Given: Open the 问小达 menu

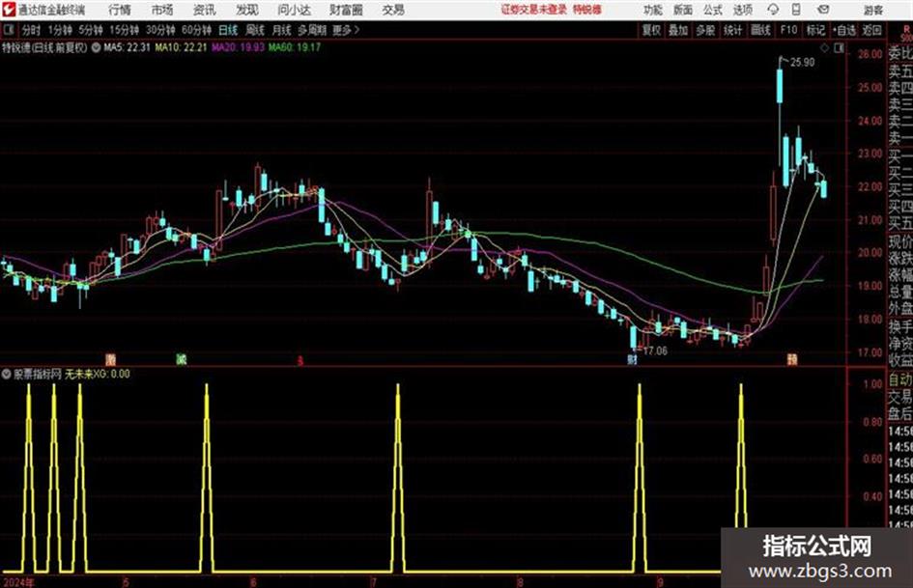Looking at the screenshot, I should coord(294,10).
